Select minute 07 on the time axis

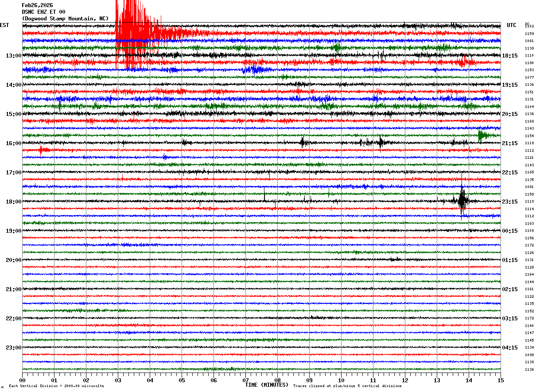(245, 380)
